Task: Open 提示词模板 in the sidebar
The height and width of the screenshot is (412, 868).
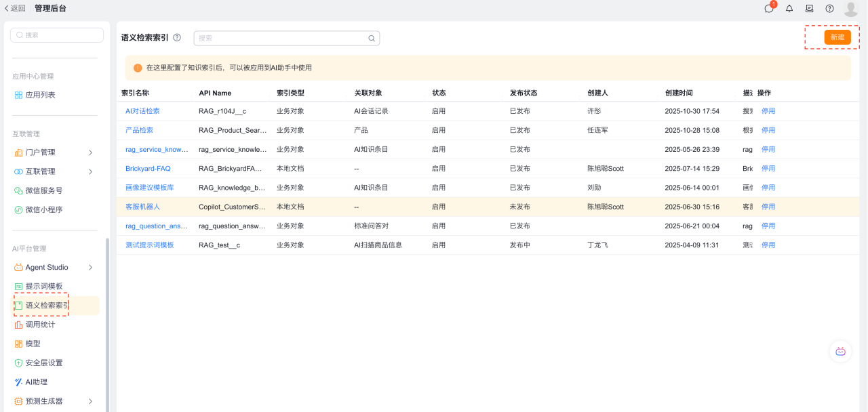Action: pyautogui.click(x=44, y=287)
